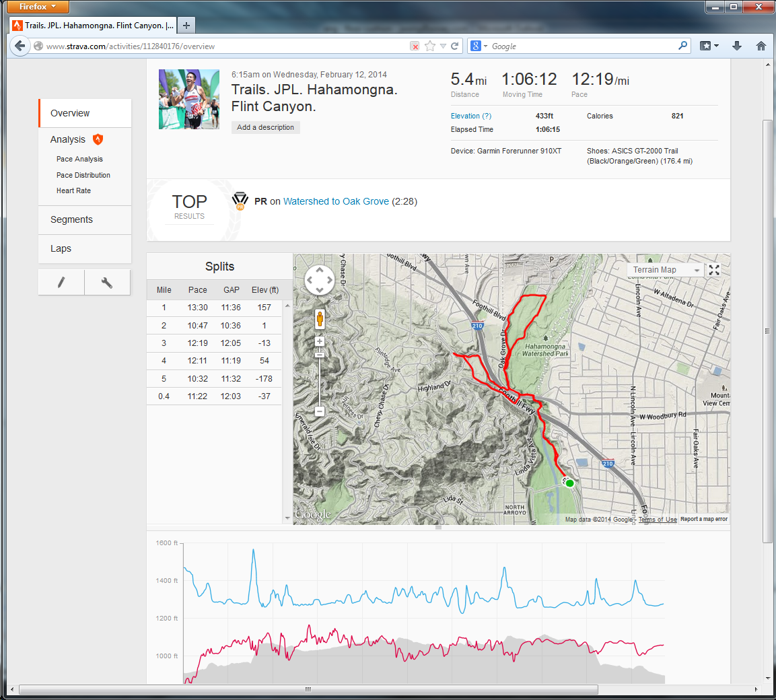Toggle full screen map view icon
The height and width of the screenshot is (700, 776).
coord(714,270)
